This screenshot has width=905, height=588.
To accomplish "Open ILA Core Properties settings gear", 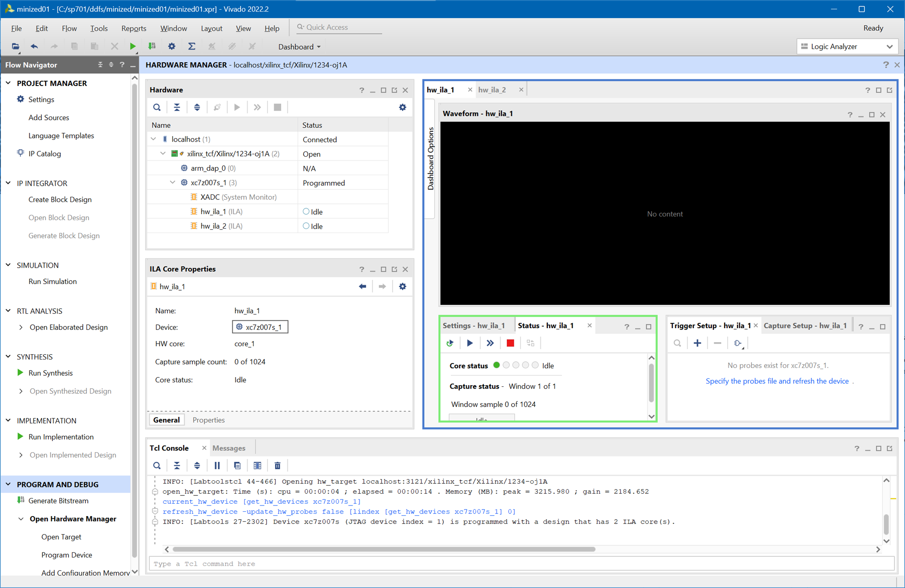I will click(x=403, y=287).
